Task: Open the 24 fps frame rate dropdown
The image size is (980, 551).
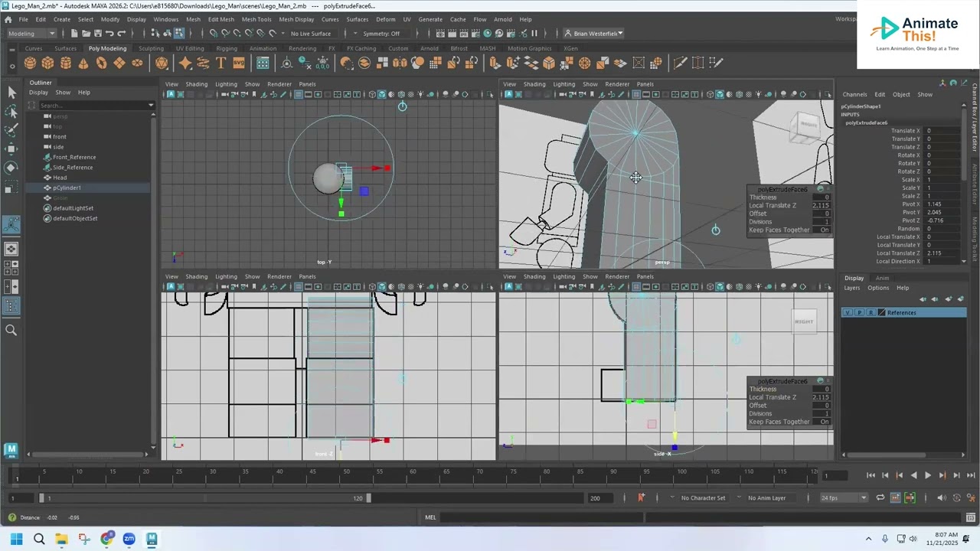Action: [844, 497]
